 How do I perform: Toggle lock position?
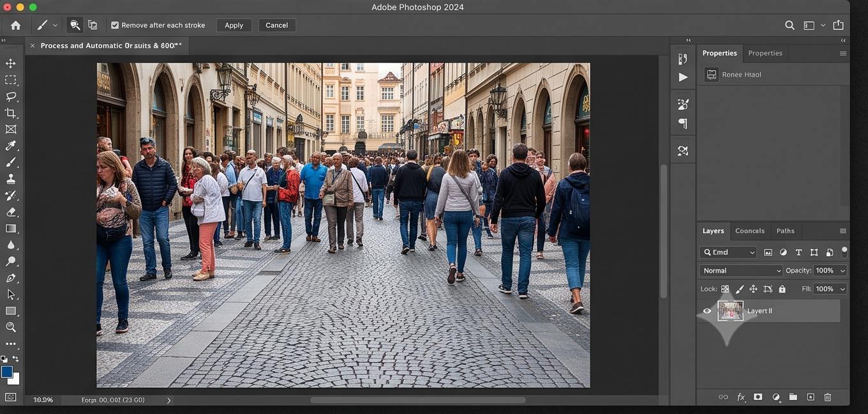(753, 289)
